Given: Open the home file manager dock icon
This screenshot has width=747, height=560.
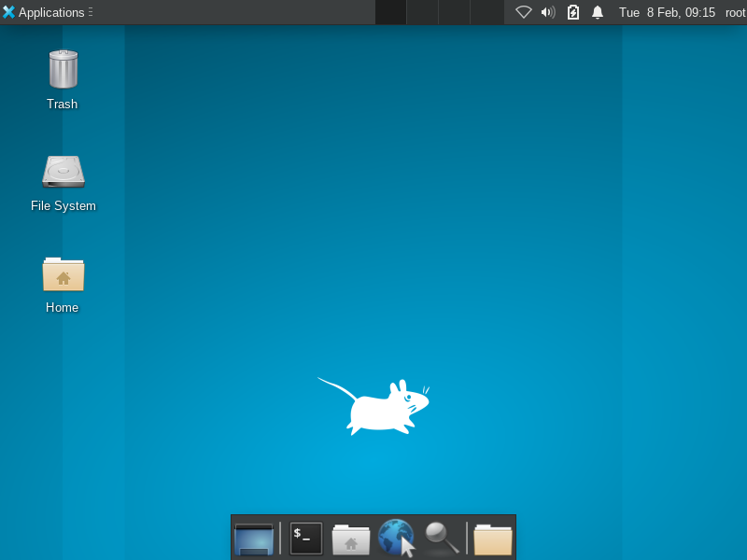Looking at the screenshot, I should 351,539.
